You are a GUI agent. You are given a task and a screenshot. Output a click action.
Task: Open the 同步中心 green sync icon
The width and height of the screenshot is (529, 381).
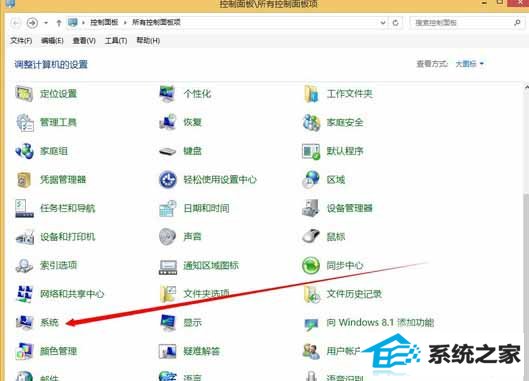tap(311, 265)
